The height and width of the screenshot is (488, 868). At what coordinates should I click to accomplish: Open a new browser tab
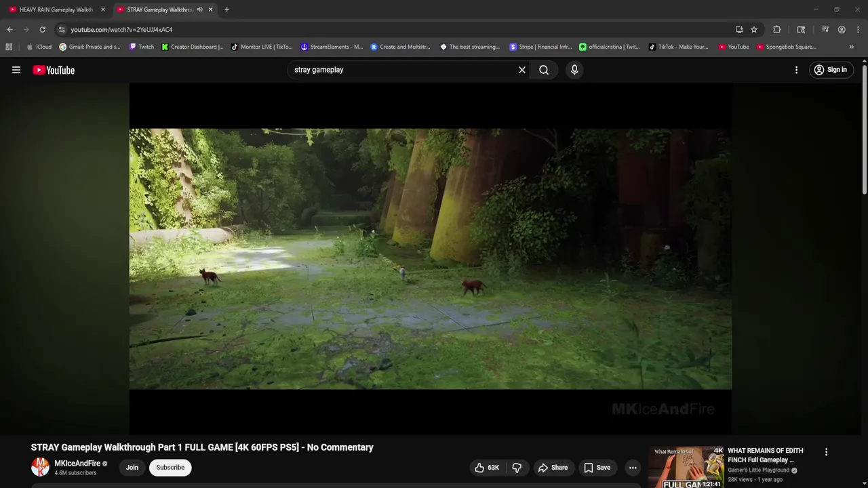pyautogui.click(x=226, y=9)
